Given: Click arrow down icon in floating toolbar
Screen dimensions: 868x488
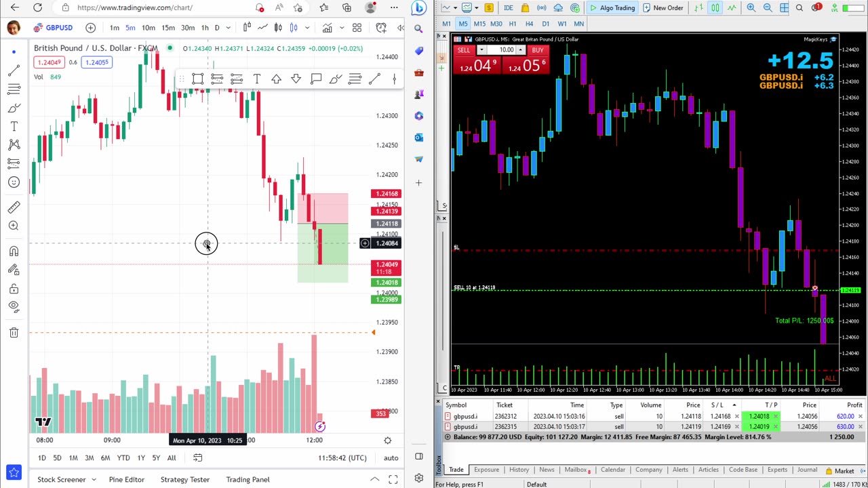Looking at the screenshot, I should point(296,79).
